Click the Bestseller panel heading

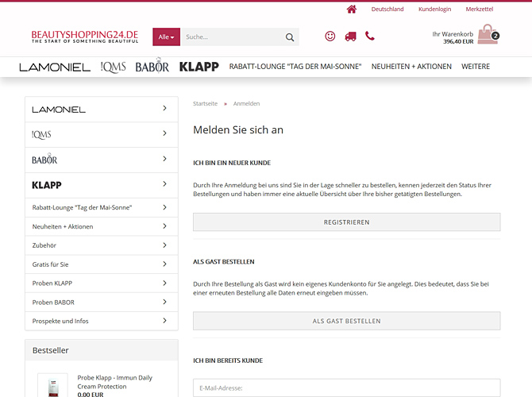click(x=51, y=350)
